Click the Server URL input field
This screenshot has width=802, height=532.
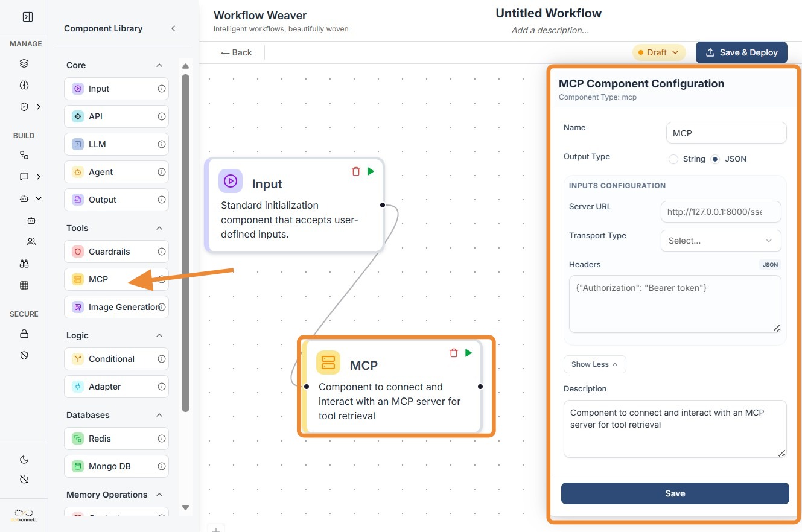point(721,212)
